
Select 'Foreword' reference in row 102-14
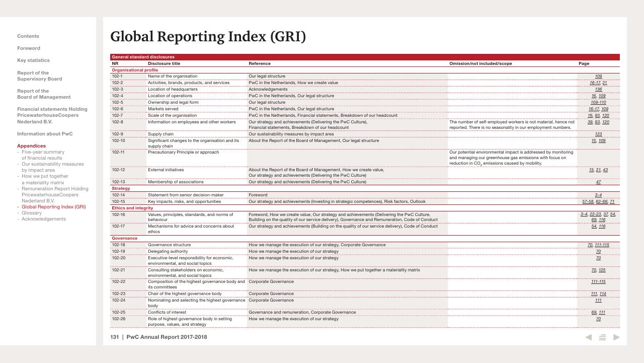[258, 195]
